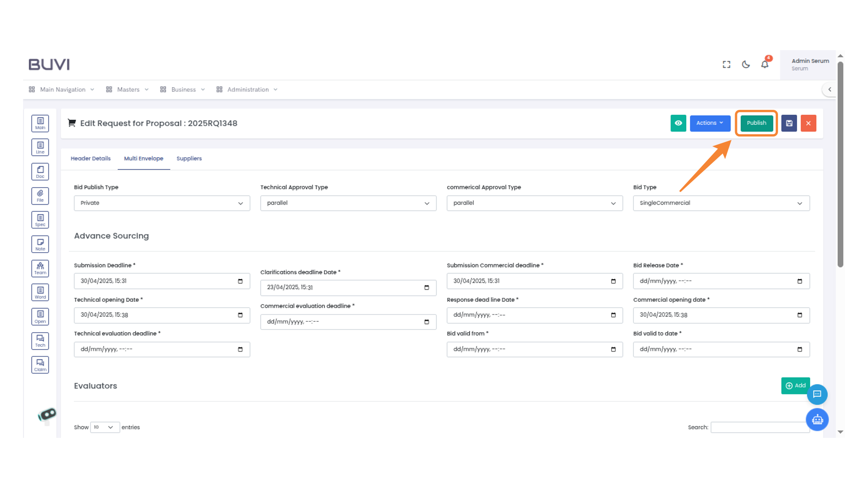Open the Spec section in sidebar
Screen dimensions: 868x488
pos(40,220)
